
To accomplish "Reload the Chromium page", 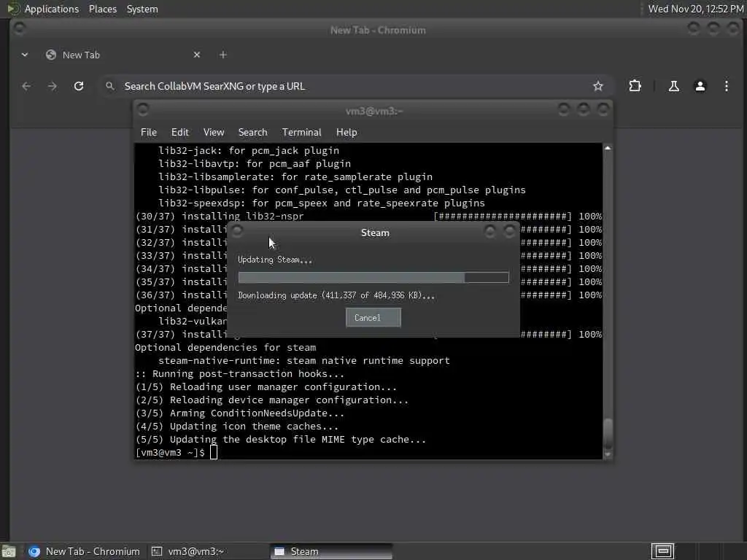I will pos(79,86).
